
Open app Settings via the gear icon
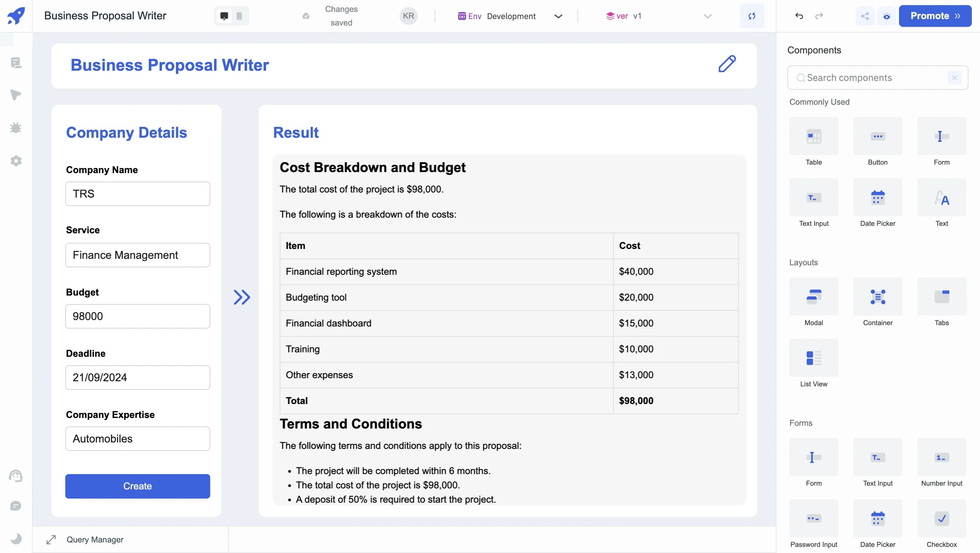click(x=15, y=161)
